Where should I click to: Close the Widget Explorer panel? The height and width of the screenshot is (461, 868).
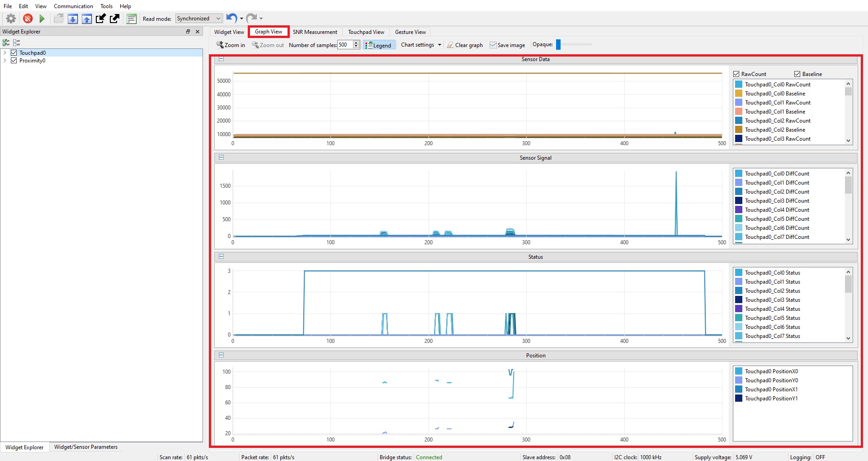point(198,32)
